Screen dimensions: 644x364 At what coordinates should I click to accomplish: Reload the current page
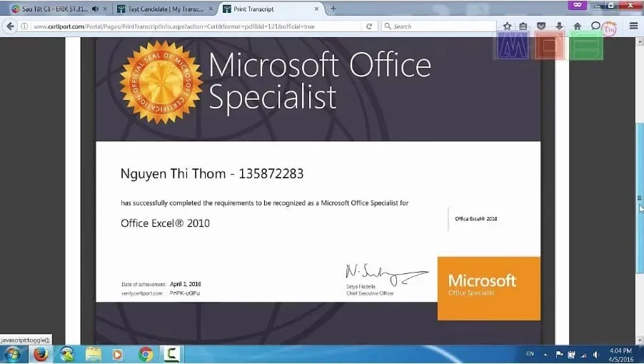(x=369, y=26)
